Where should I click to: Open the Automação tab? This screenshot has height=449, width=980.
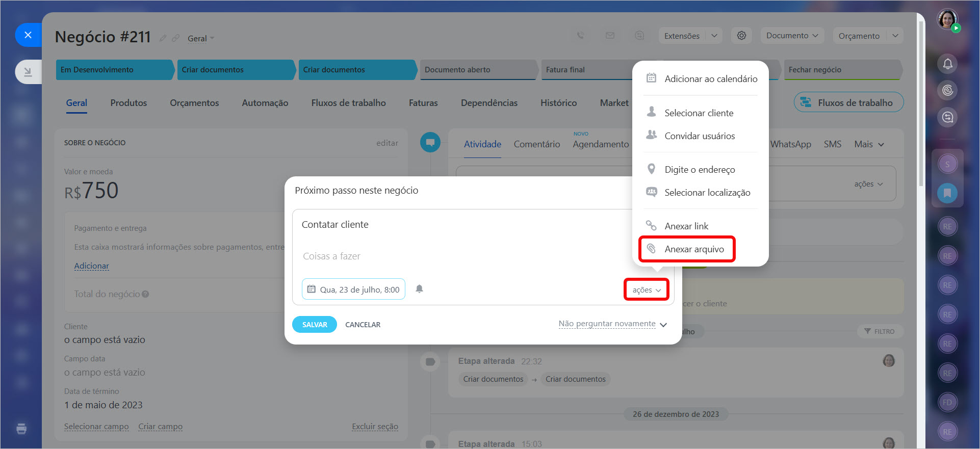265,103
